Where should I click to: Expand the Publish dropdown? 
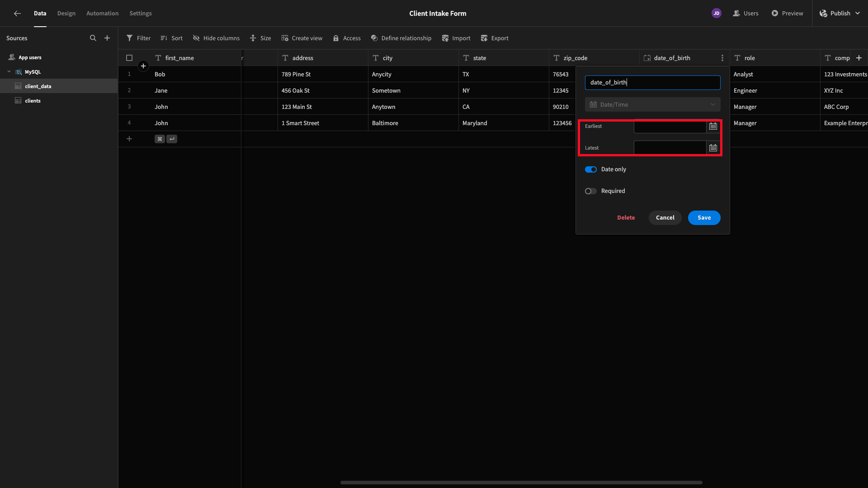pos(858,14)
